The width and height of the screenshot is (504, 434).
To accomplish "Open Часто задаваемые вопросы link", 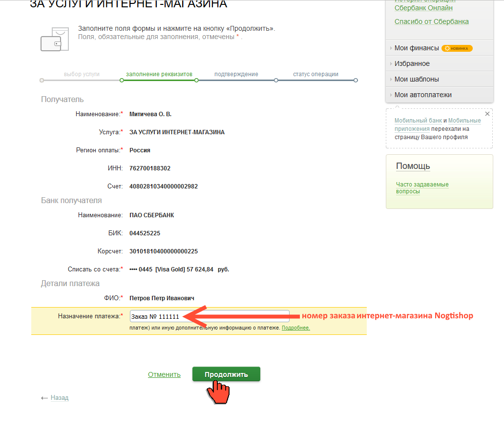I will (x=422, y=187).
